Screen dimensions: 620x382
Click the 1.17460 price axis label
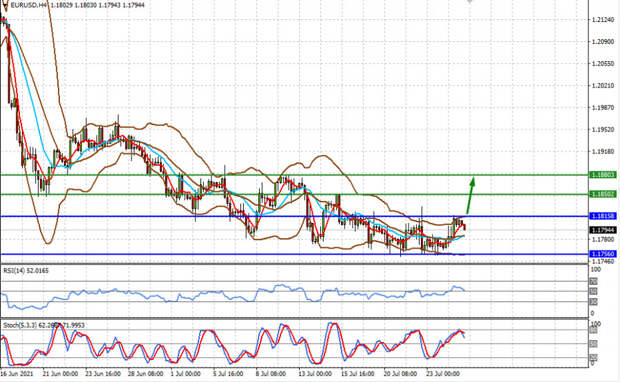pos(603,261)
